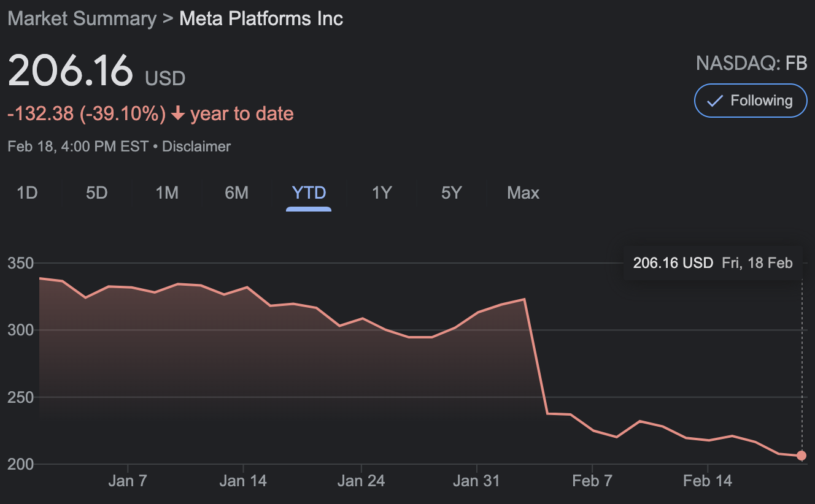Image resolution: width=815 pixels, height=504 pixels.
Task: Open the Disclaimer link
Action: 196,147
